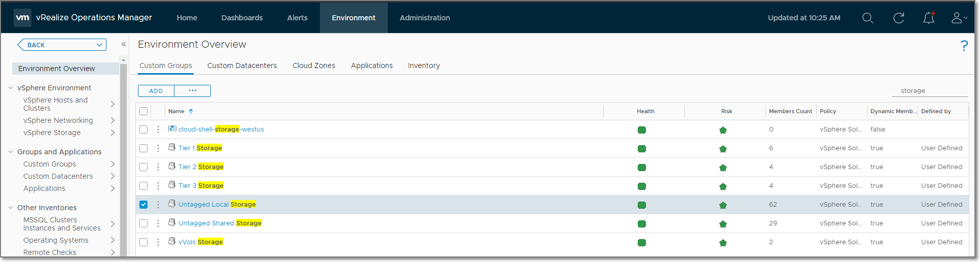Open row actions menu for cloud-shell-storage-westus
The image size is (980, 262).
158,129
